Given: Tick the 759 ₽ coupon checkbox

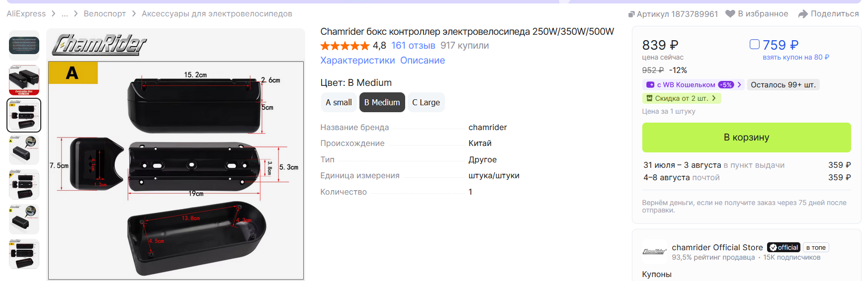Looking at the screenshot, I should (x=755, y=44).
